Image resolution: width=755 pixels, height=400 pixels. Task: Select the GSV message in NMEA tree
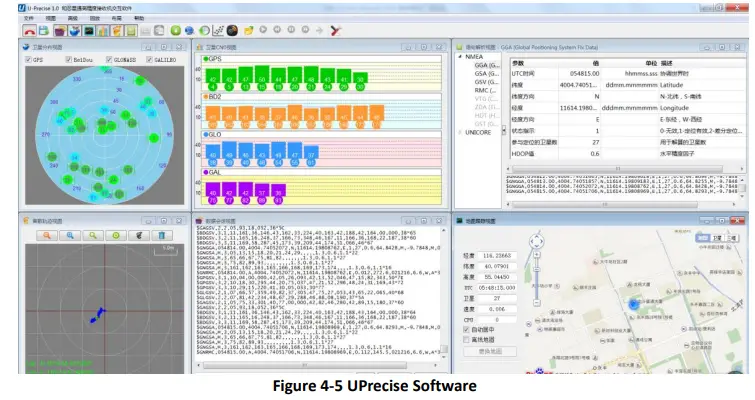pos(486,82)
